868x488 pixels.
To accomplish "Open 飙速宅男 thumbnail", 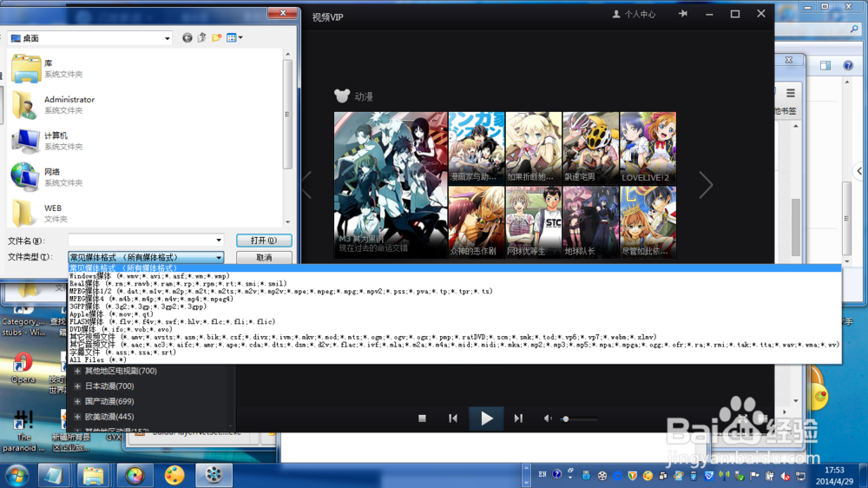I will (x=590, y=148).
